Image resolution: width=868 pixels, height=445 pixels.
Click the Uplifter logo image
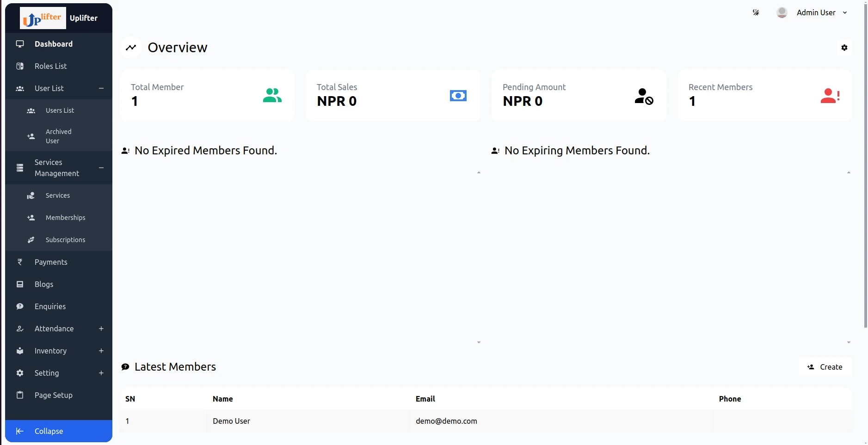[x=43, y=18]
